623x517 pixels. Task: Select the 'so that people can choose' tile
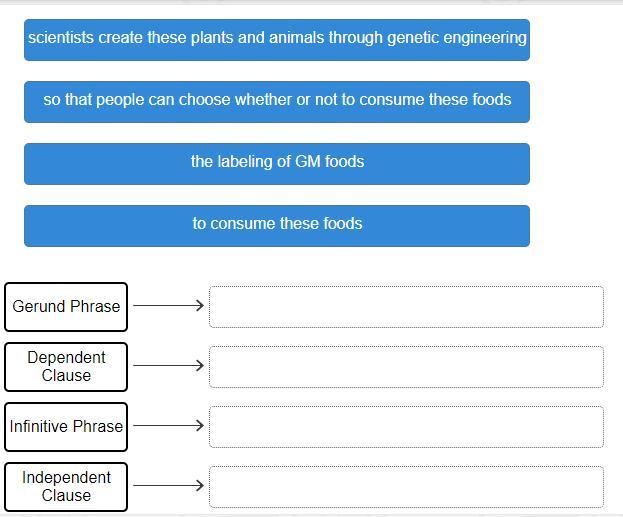(277, 101)
